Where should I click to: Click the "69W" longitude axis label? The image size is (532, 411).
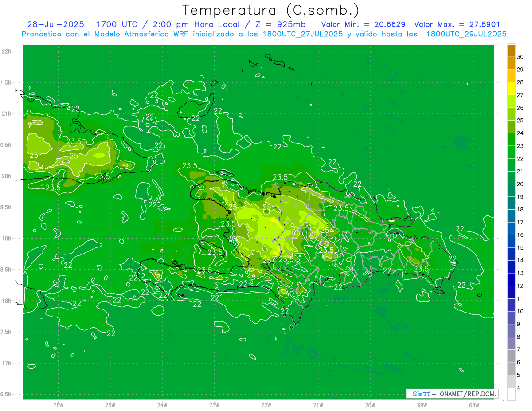coord(422,405)
